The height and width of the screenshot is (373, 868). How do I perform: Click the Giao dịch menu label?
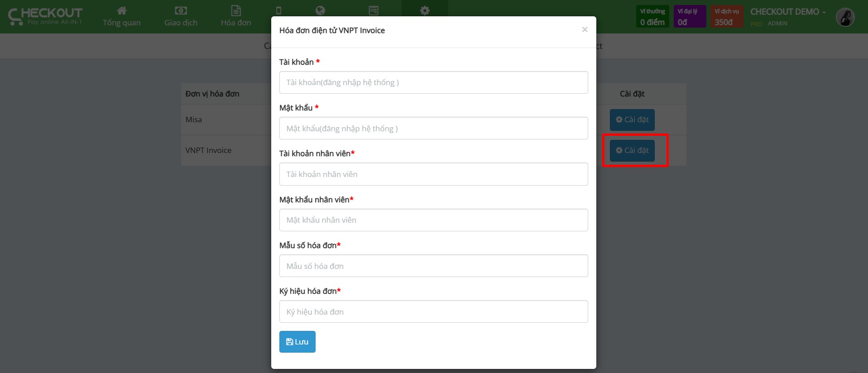tap(181, 23)
